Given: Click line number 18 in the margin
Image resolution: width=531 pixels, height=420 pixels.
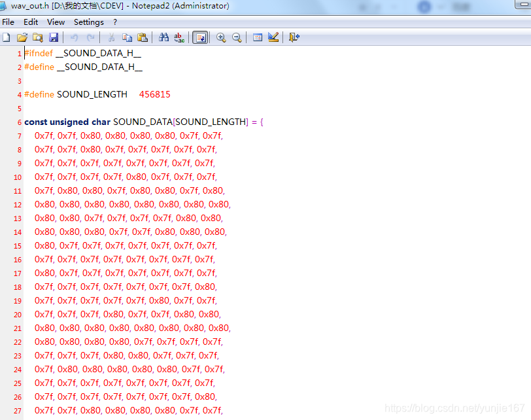Looking at the screenshot, I should tap(18, 287).
